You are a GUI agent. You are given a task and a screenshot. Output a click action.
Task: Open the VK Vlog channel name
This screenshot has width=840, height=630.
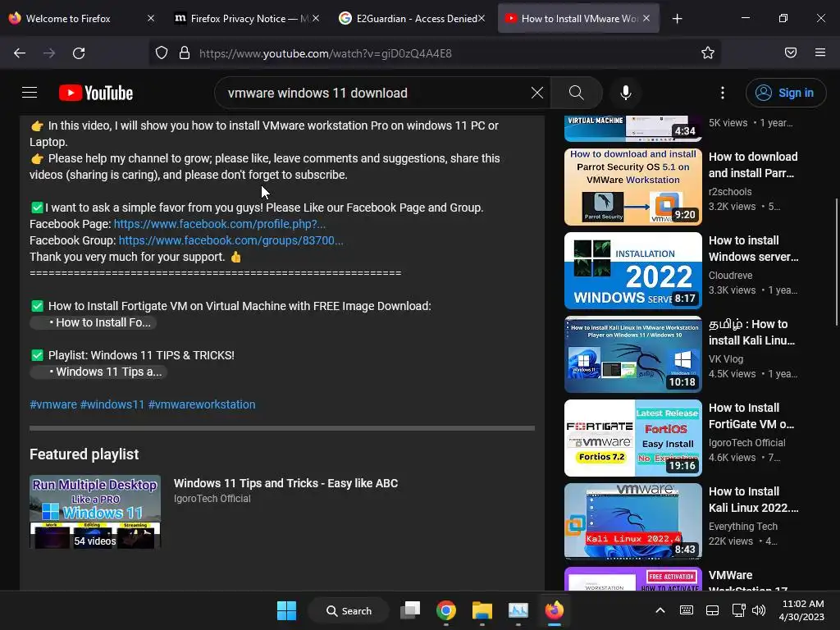(x=726, y=359)
